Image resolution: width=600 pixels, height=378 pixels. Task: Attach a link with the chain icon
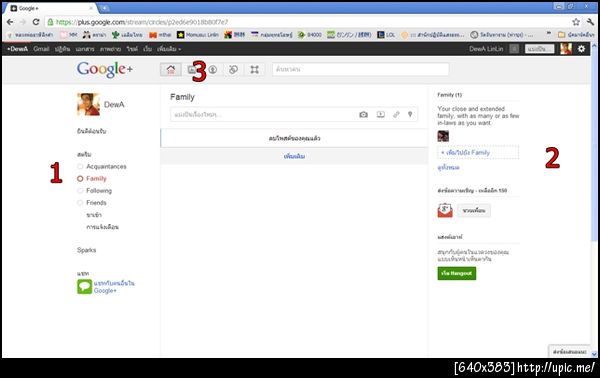[396, 114]
